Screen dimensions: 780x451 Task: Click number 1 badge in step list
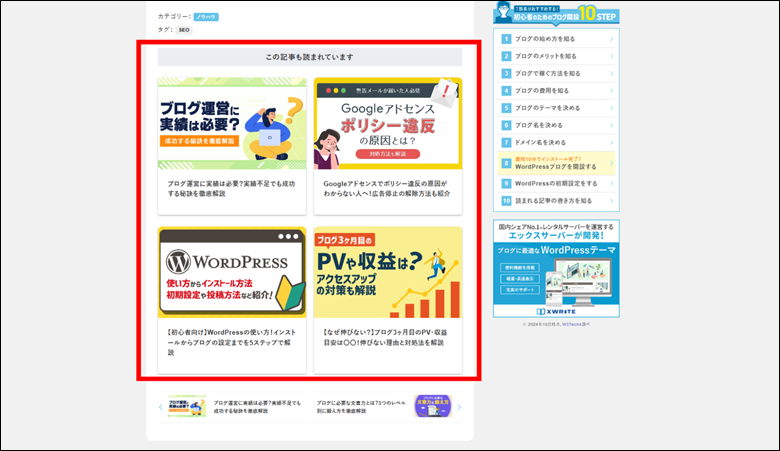tap(506, 39)
